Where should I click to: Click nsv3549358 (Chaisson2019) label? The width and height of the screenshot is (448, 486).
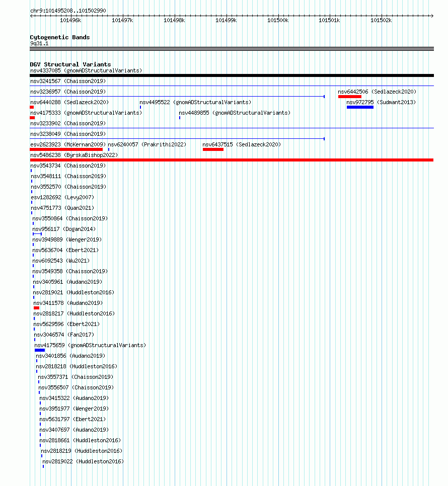click(x=70, y=271)
